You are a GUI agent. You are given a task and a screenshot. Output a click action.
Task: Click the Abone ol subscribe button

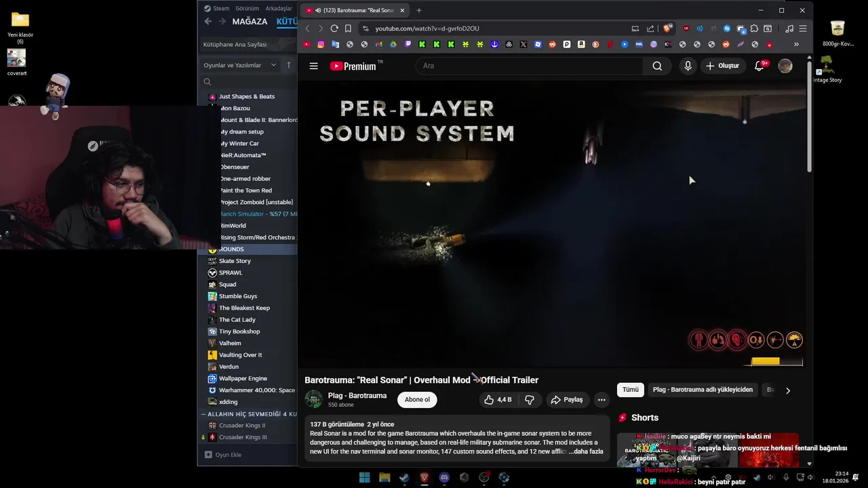click(417, 399)
